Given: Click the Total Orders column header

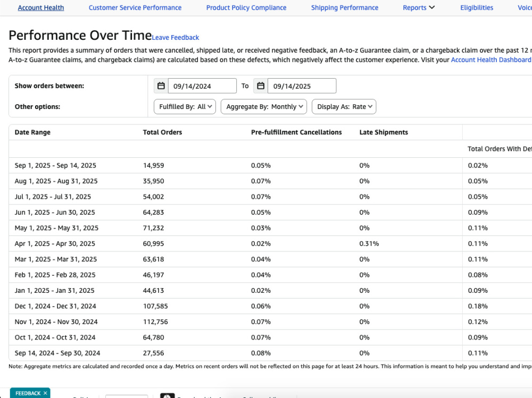Looking at the screenshot, I should click(162, 132).
